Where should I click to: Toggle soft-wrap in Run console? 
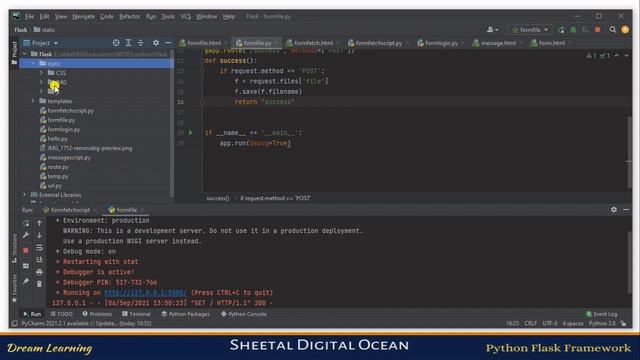coord(39,248)
